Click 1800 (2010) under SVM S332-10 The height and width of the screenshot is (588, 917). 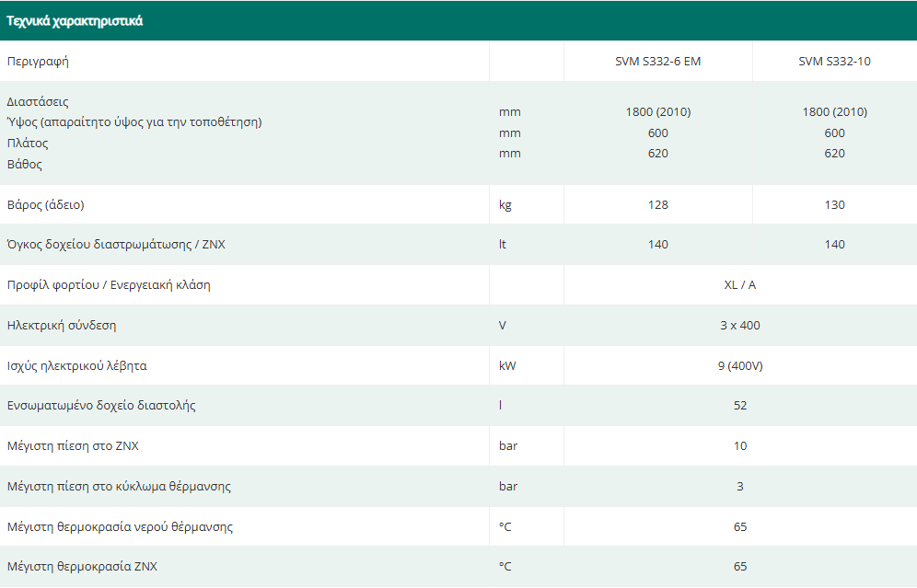point(834,111)
